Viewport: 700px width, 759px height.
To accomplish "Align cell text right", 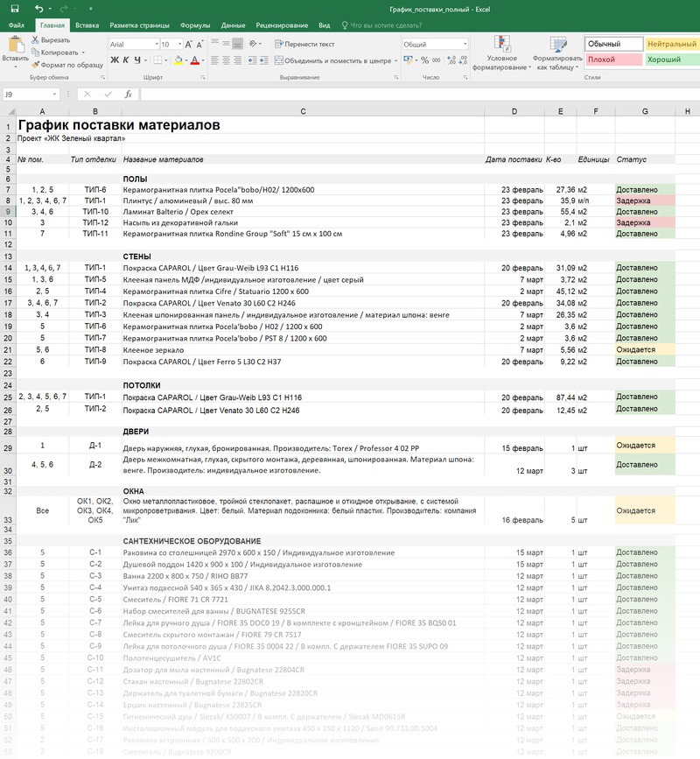I will point(237,60).
